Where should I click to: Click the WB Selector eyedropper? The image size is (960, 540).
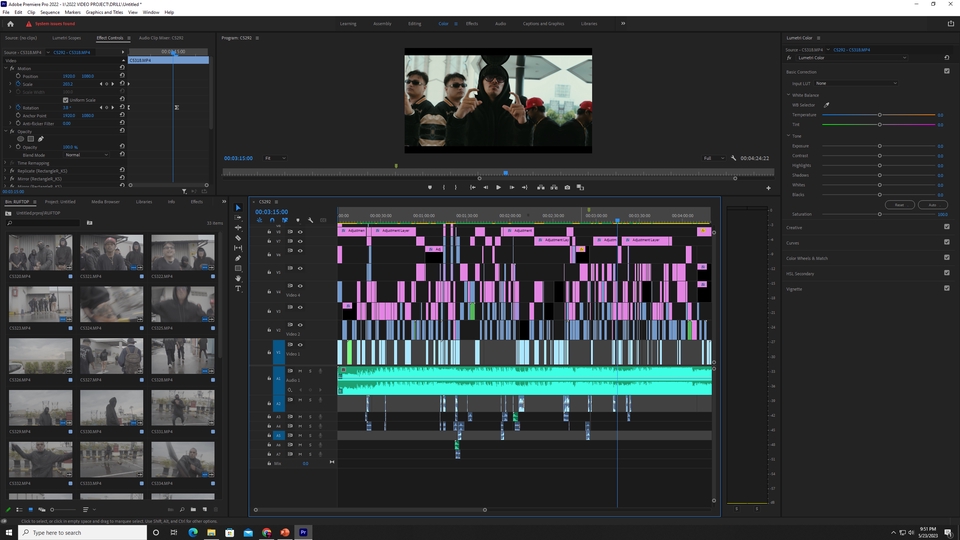click(x=827, y=105)
